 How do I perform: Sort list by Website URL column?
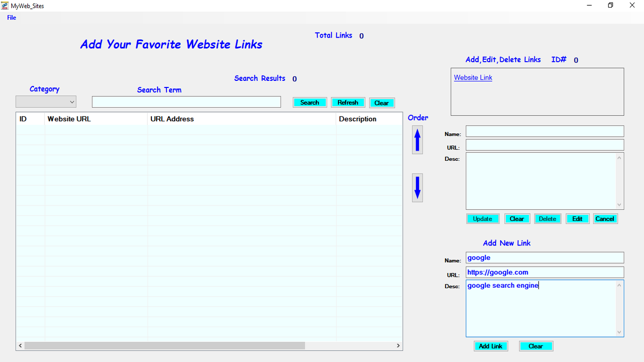(x=69, y=119)
